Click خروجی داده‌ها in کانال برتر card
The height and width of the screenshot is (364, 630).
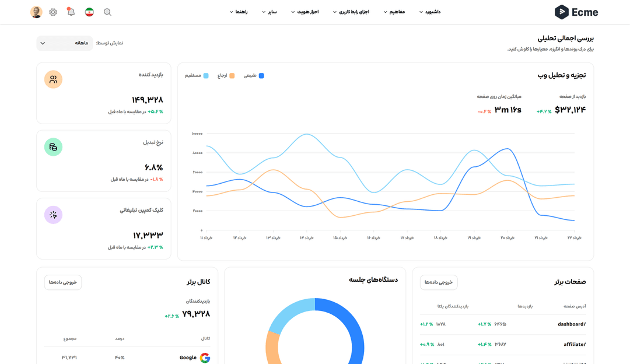[63, 282]
